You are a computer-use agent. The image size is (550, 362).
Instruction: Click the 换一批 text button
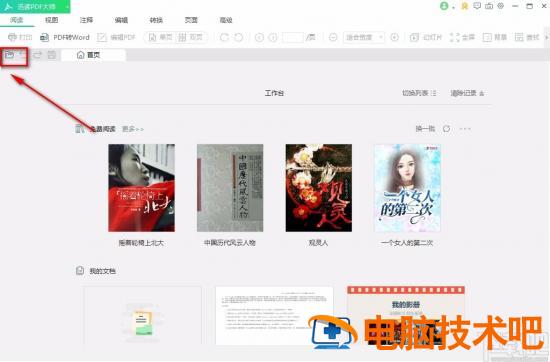click(425, 129)
